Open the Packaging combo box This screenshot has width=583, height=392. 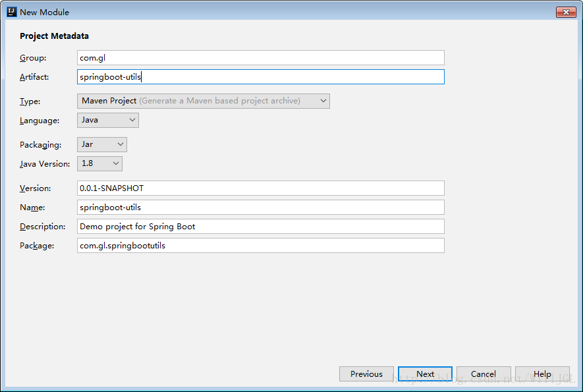[102, 144]
